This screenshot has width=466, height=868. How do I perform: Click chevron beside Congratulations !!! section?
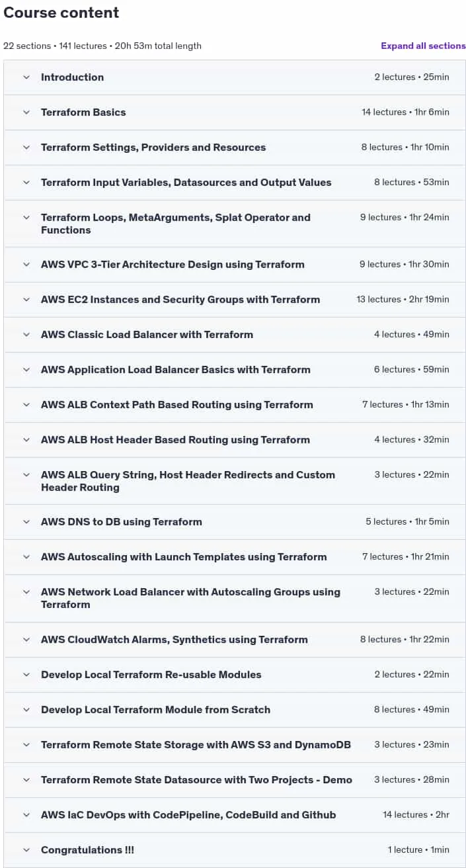(26, 850)
